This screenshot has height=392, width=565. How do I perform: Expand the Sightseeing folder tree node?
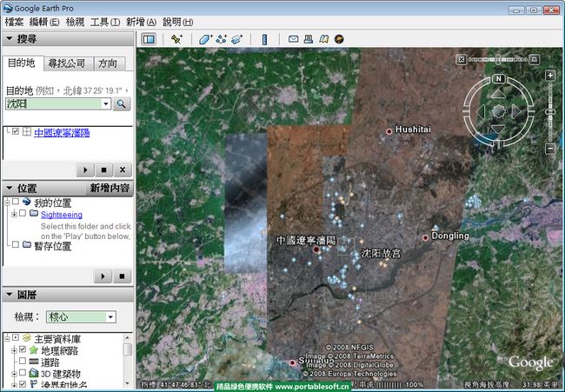coord(14,215)
